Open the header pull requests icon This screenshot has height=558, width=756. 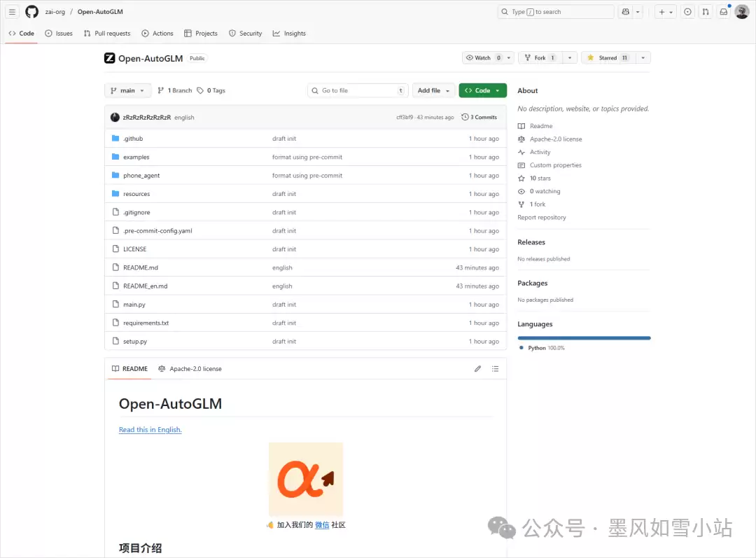[706, 12]
